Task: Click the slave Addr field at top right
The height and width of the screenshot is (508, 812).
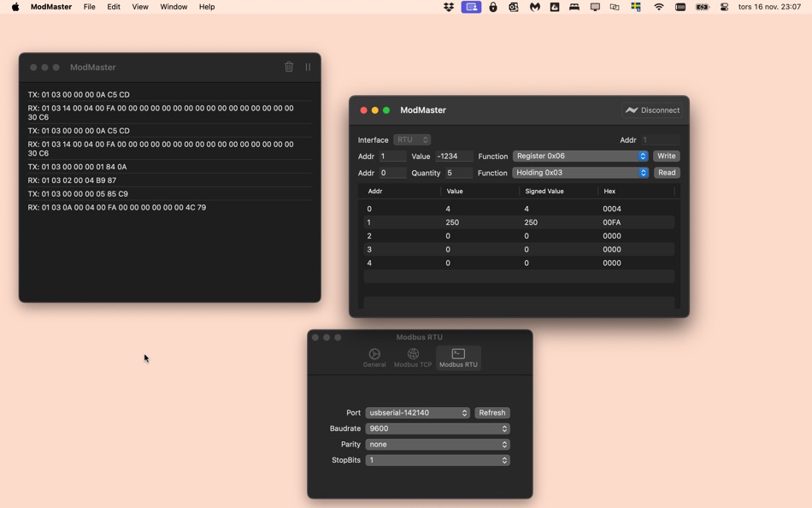Action: coord(660,140)
